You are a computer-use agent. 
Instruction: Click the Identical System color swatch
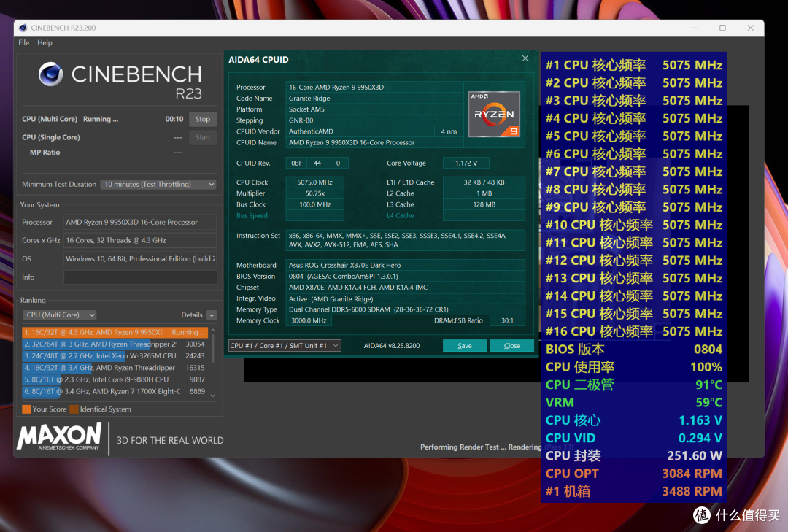pyautogui.click(x=74, y=409)
